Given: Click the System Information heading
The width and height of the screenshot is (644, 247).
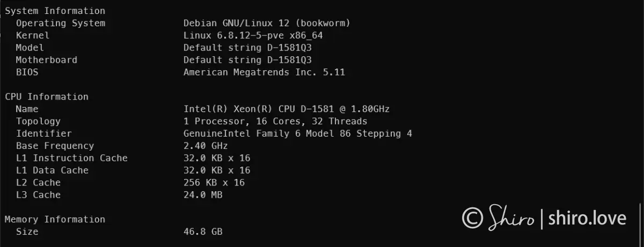Looking at the screenshot, I should [x=55, y=11].
